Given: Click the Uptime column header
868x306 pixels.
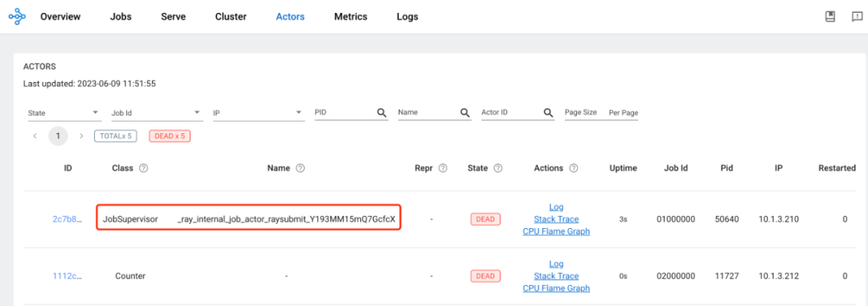Looking at the screenshot, I should [623, 168].
